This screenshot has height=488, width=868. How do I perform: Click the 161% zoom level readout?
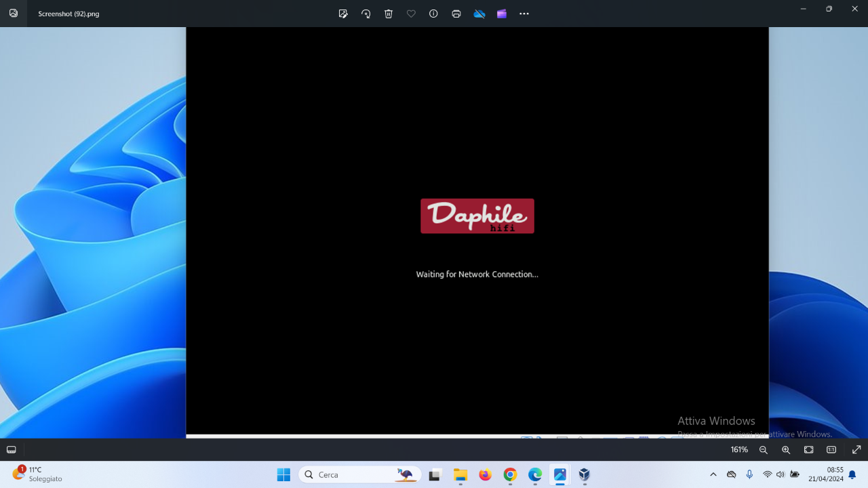point(739,449)
